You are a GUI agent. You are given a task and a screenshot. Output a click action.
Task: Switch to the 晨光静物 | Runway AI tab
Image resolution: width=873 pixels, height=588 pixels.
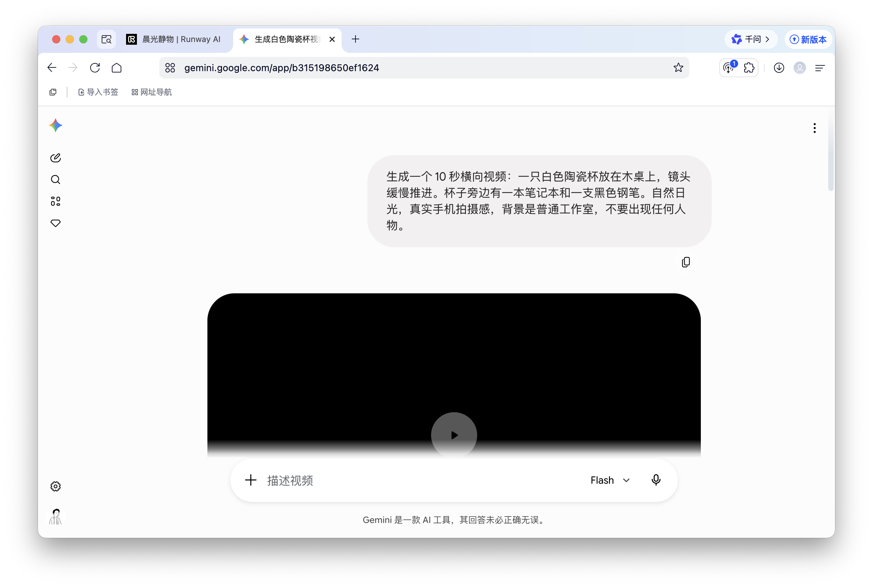click(174, 39)
